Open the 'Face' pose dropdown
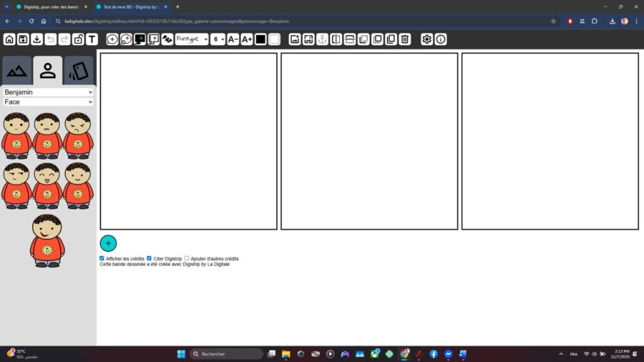Image resolution: width=644 pixels, height=362 pixels. click(x=48, y=102)
